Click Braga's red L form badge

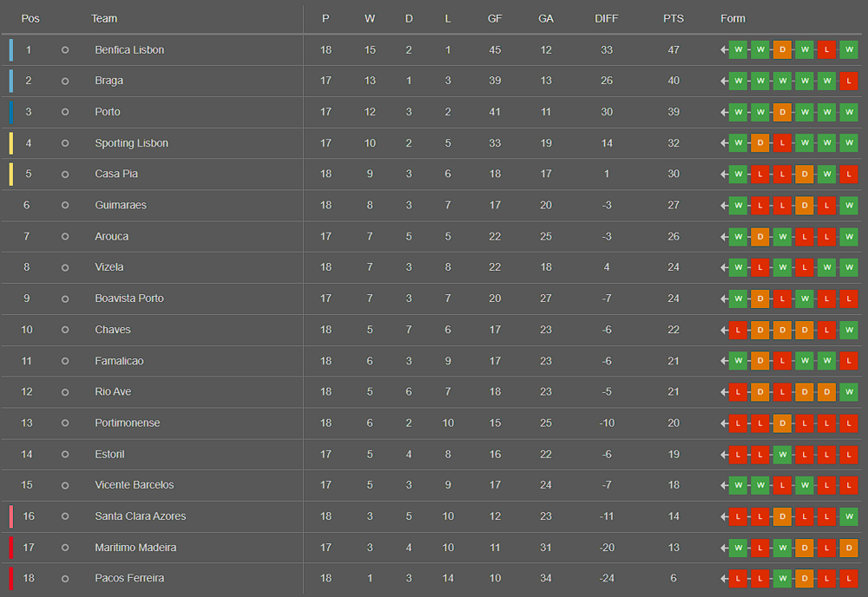coord(849,81)
